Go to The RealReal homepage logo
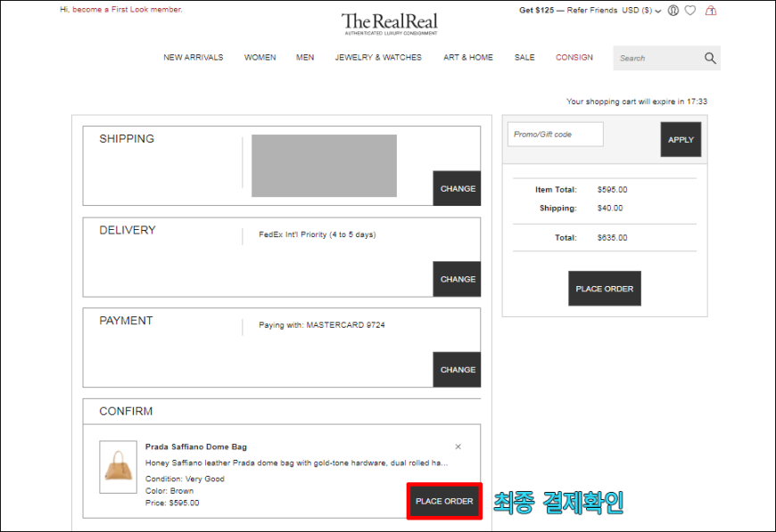776x532 pixels. click(x=390, y=24)
